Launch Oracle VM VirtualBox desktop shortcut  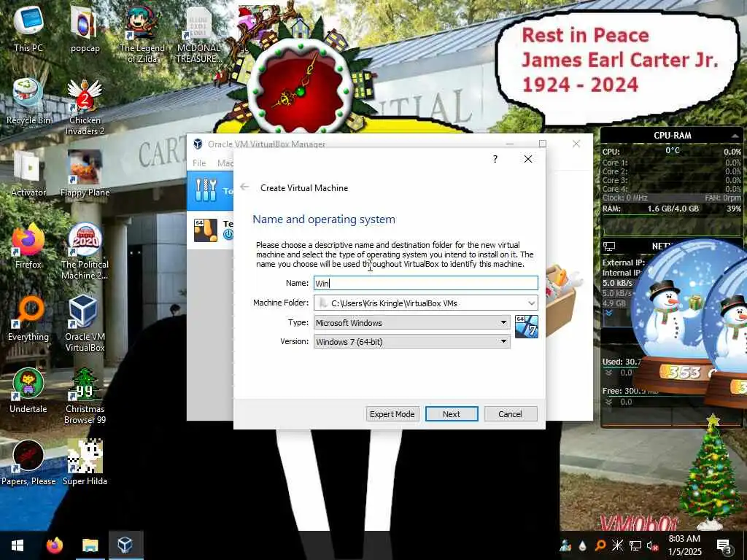click(x=85, y=323)
